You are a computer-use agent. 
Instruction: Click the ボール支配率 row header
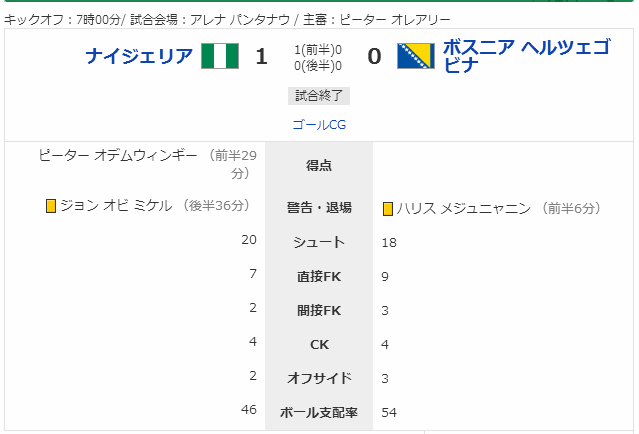[x=319, y=412]
